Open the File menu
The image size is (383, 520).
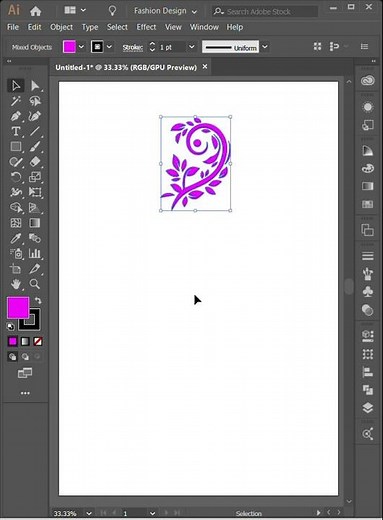[x=13, y=27]
